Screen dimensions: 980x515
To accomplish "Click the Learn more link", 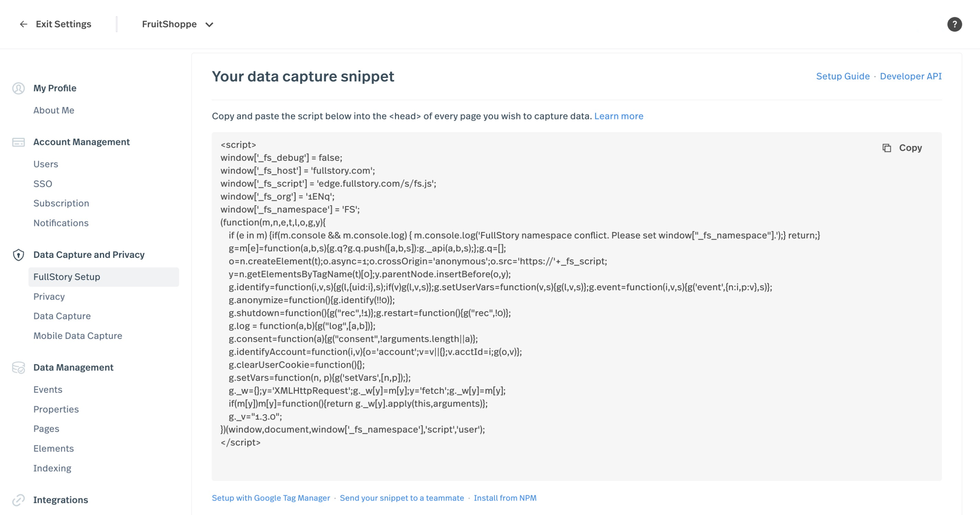I will coord(619,116).
